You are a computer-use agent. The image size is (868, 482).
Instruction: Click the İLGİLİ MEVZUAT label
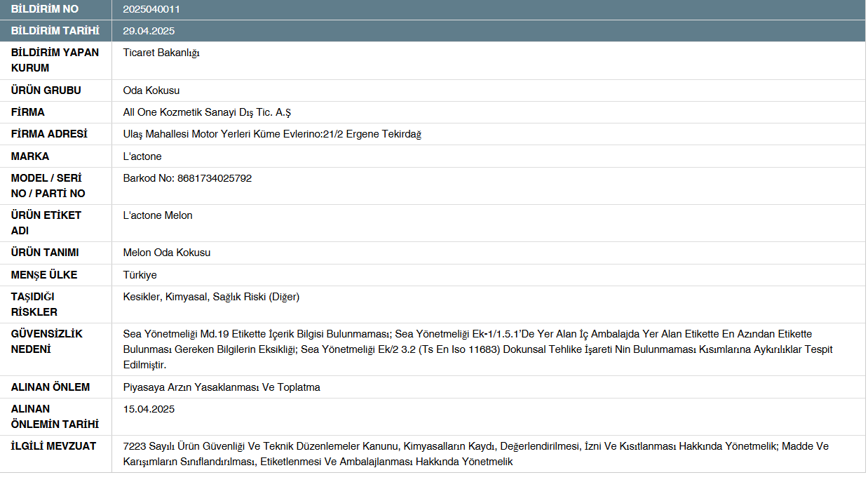point(53,446)
